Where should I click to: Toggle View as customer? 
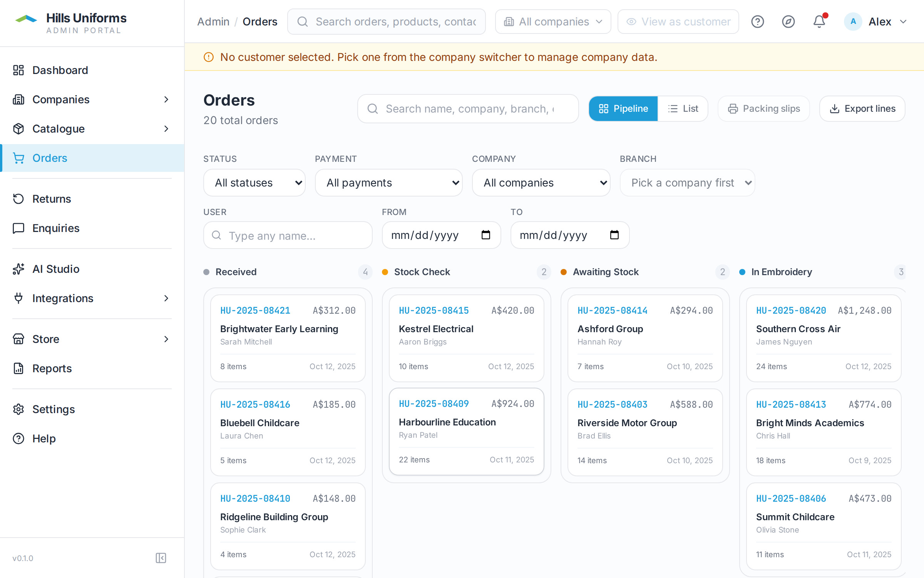click(x=678, y=22)
